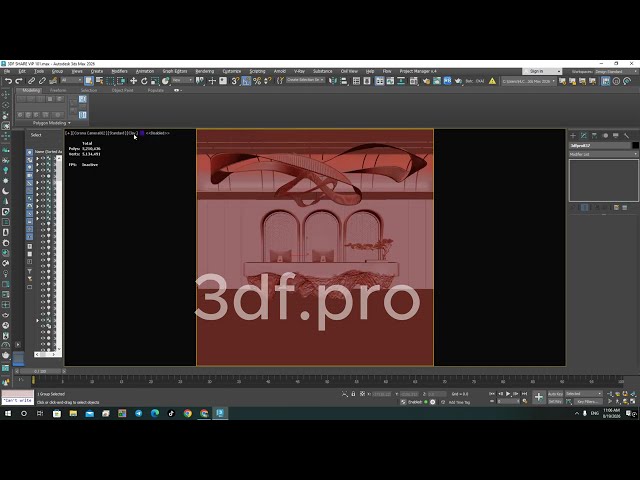Click the purple Clay swatch in viewport label
The height and width of the screenshot is (480, 640).
pyautogui.click(x=142, y=133)
